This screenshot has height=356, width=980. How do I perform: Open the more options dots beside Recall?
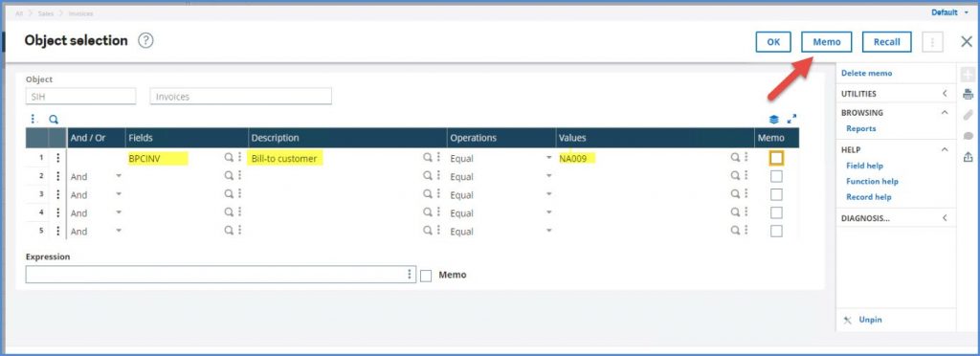click(x=932, y=42)
